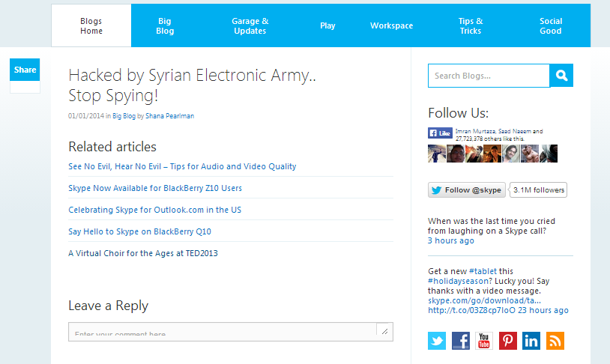This screenshot has height=364, width=610.
Task: Click Follow @skype Twitter button
Action: [467, 189]
